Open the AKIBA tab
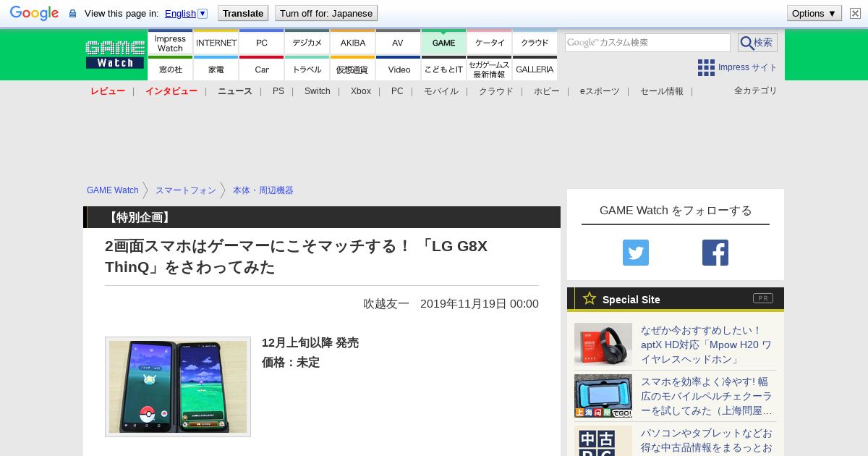Screen dimensions: 868x456 pyautogui.click(x=353, y=43)
